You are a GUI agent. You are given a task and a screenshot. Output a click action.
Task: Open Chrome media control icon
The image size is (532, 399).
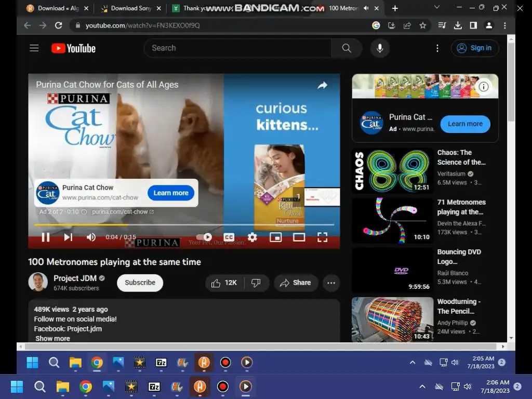442,25
